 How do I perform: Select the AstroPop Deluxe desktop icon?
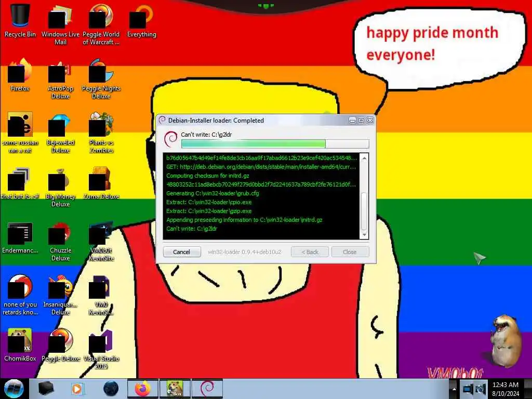click(60, 79)
